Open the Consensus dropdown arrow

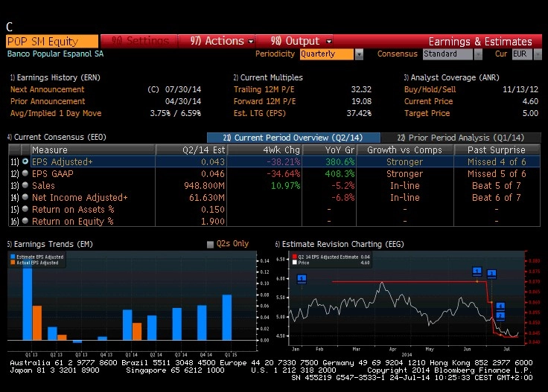point(478,54)
